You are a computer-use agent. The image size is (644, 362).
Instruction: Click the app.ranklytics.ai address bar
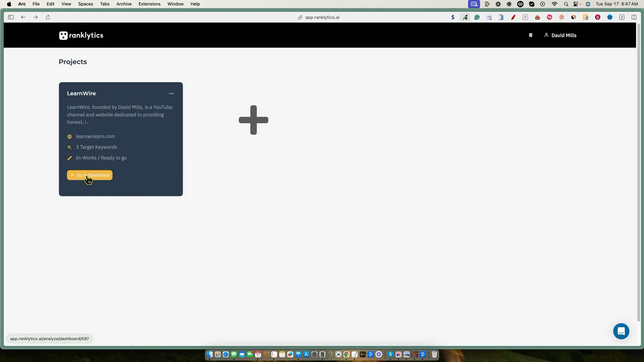(x=322, y=17)
